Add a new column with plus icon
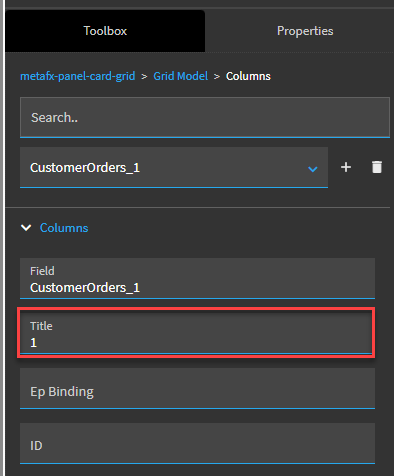394x476 pixels. (346, 167)
